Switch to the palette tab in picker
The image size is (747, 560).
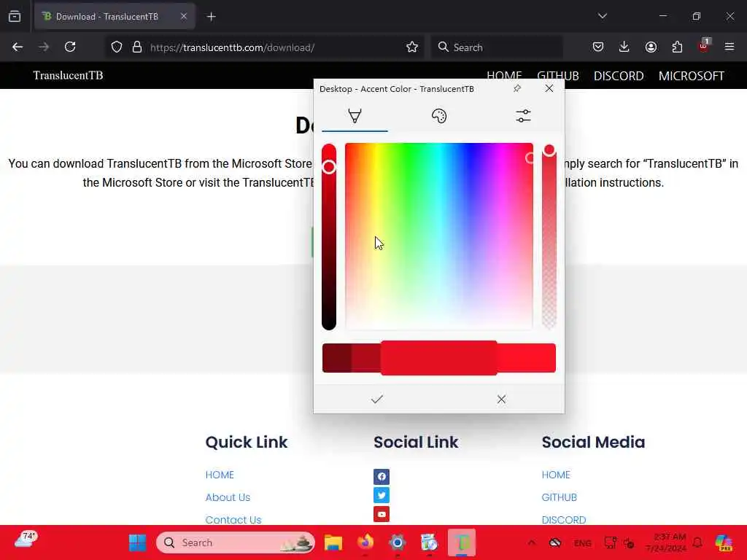pyautogui.click(x=438, y=116)
